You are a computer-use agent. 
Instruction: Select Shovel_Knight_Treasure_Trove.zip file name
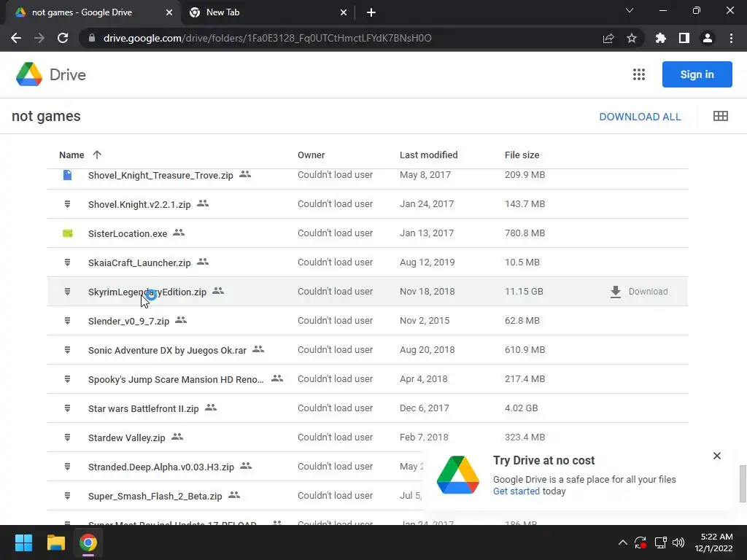point(160,175)
